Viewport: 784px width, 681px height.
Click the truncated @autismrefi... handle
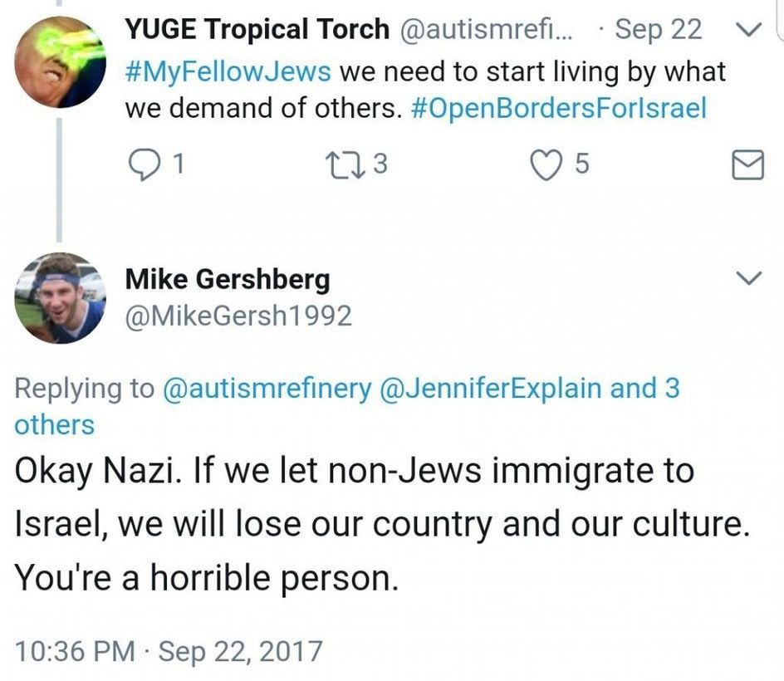[487, 29]
